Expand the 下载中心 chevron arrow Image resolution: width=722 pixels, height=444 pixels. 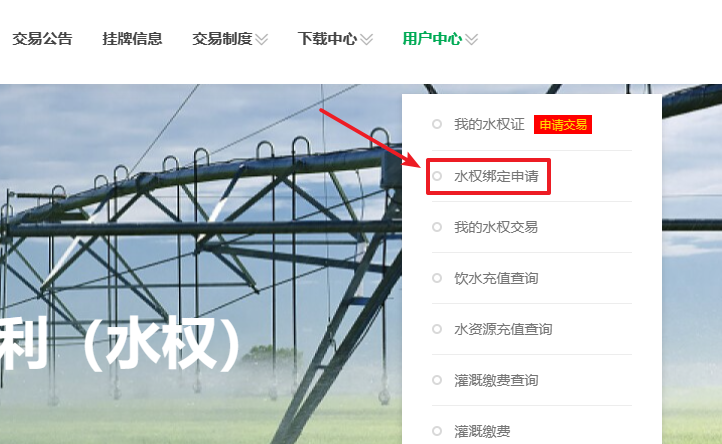pyautogui.click(x=367, y=40)
